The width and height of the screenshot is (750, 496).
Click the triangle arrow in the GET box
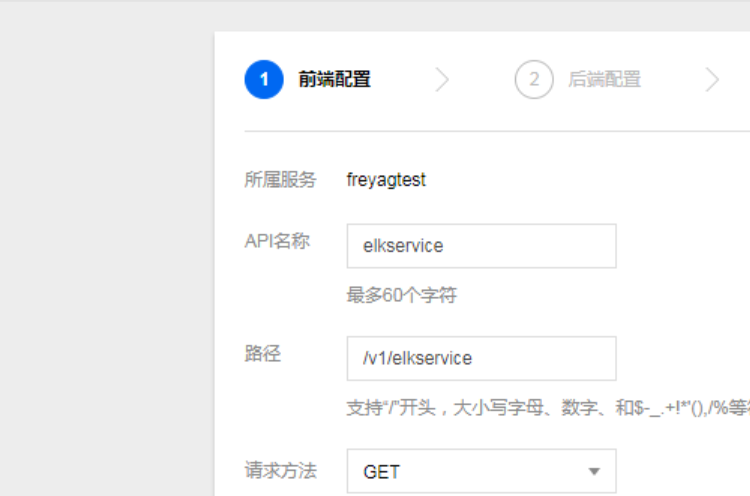pos(594,471)
